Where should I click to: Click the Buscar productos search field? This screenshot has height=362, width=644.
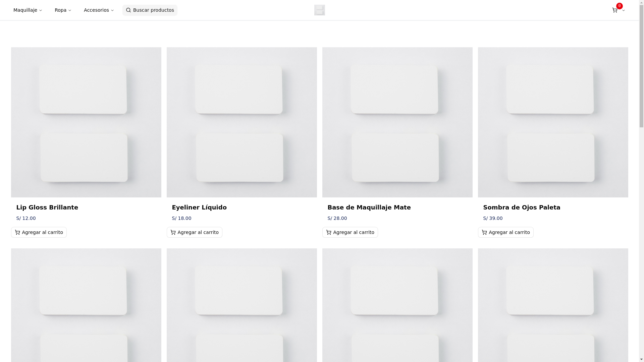coord(150,10)
